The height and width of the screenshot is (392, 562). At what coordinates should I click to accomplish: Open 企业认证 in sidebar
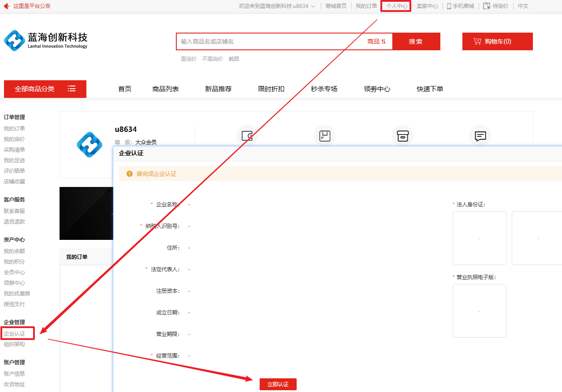click(x=15, y=334)
